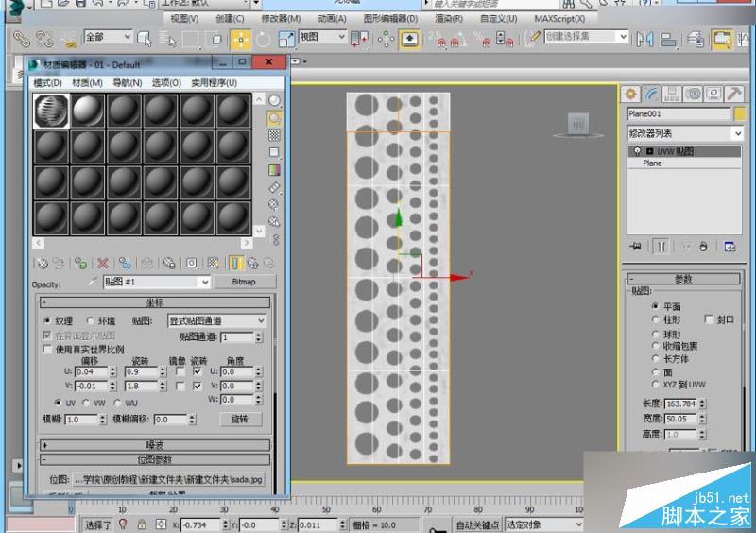Toggle the Backlight icon in material editor
756x533 pixels.
274,118
